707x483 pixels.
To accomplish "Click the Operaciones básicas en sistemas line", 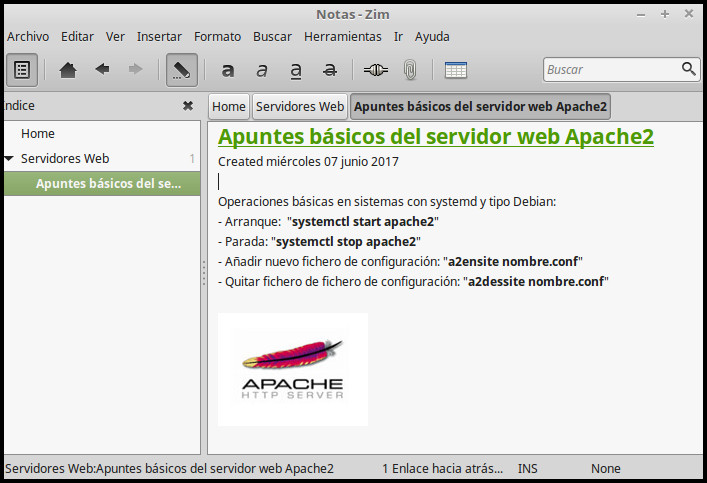I will coord(387,201).
